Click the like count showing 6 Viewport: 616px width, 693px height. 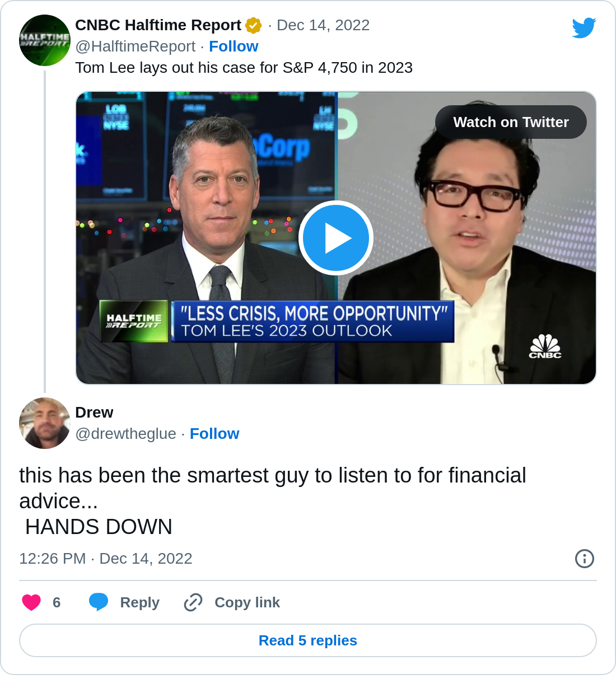[56, 602]
